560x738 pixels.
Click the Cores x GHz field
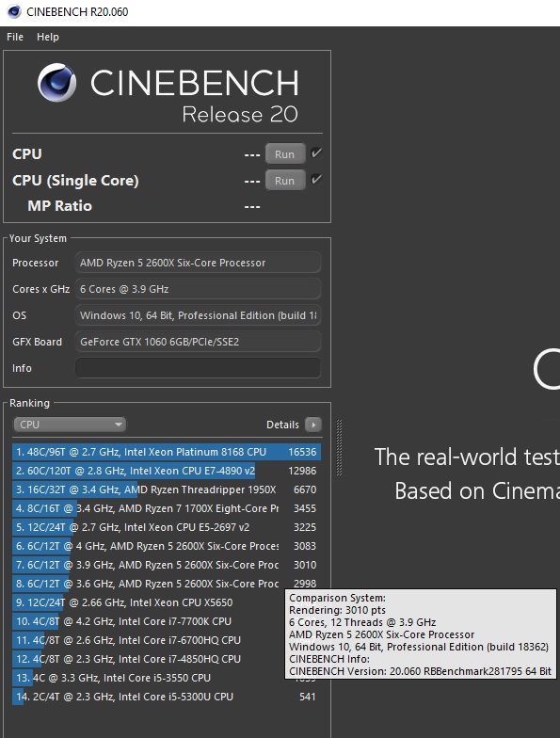[198, 289]
